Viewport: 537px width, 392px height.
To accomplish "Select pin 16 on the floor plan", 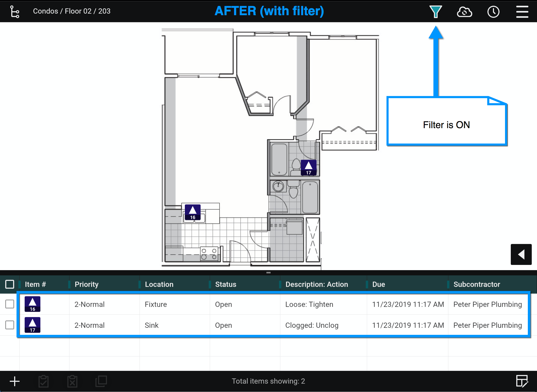I will click(x=193, y=212).
